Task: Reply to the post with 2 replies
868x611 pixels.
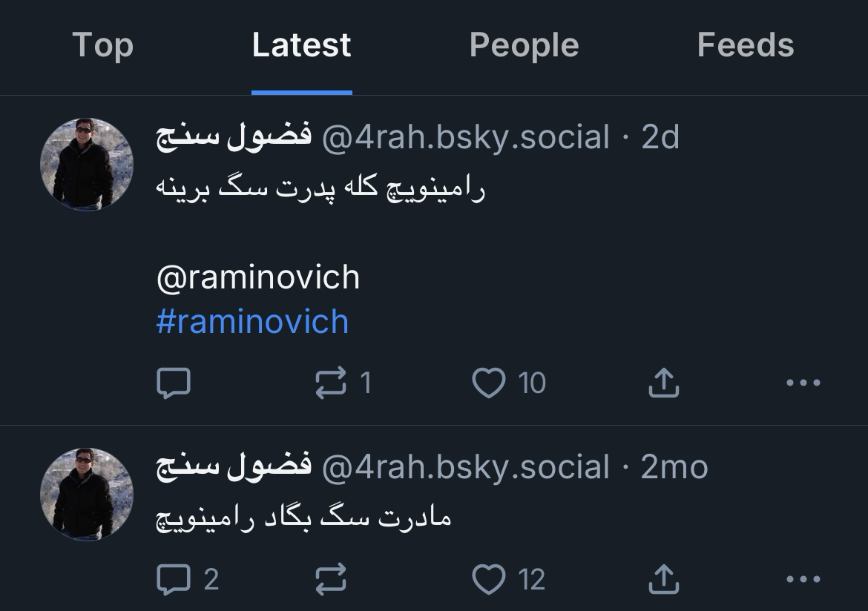Action: point(174,579)
